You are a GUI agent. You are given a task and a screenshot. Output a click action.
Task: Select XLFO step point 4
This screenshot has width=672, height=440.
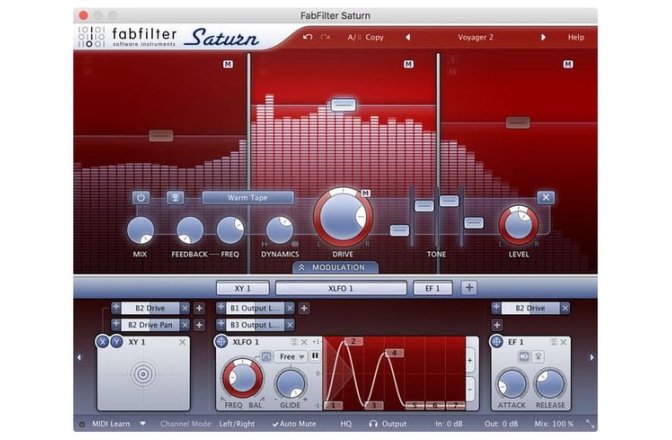pyautogui.click(x=394, y=353)
